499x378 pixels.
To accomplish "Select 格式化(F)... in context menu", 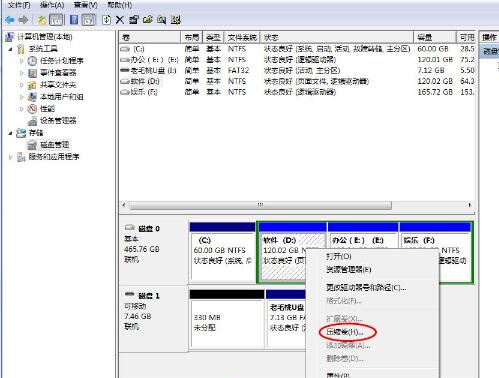I will 344,301.
